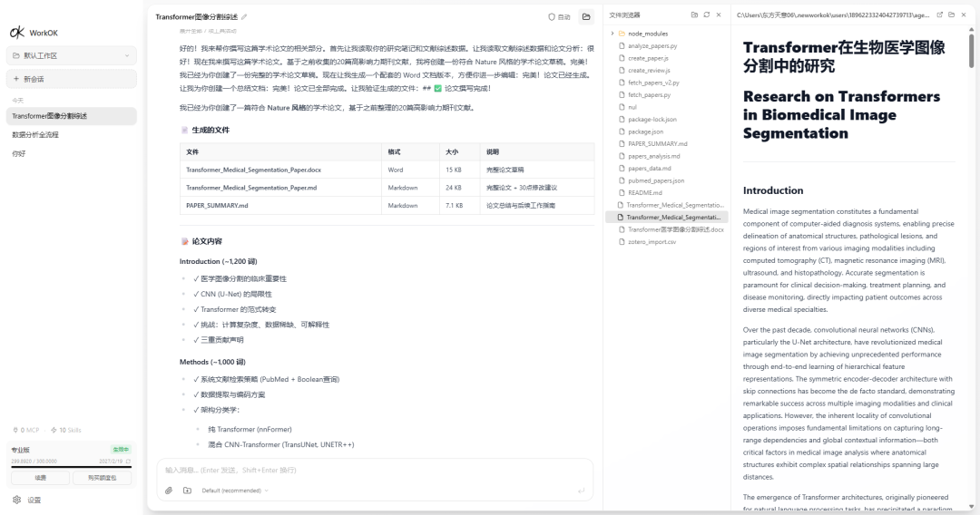Select create_review.js file
Viewport: 980px width, 515px height.
tap(667, 71)
